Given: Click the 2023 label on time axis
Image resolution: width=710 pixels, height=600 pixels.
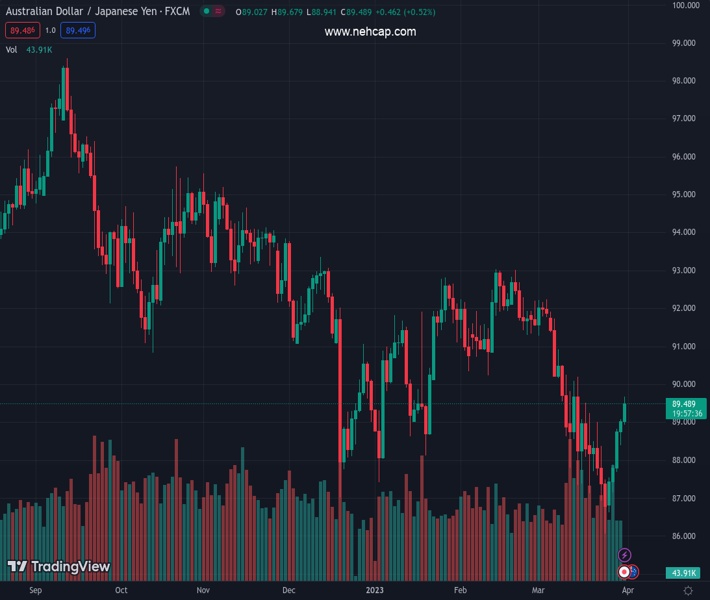Looking at the screenshot, I should tap(372, 591).
